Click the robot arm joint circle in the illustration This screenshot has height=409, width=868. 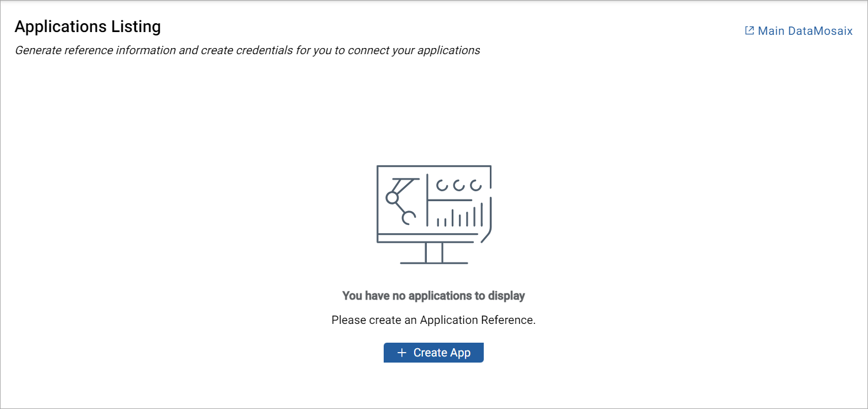click(x=392, y=198)
